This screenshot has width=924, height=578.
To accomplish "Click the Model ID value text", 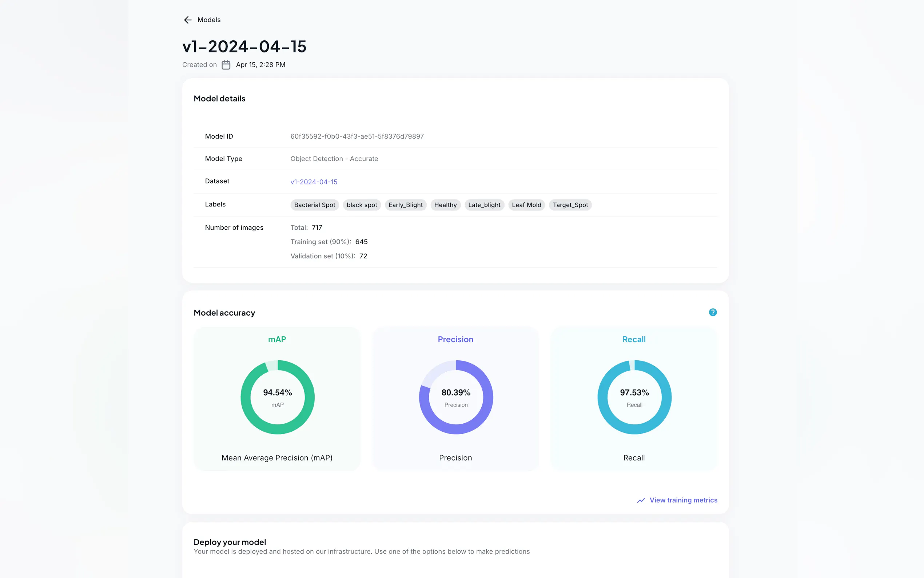I will coord(357,136).
